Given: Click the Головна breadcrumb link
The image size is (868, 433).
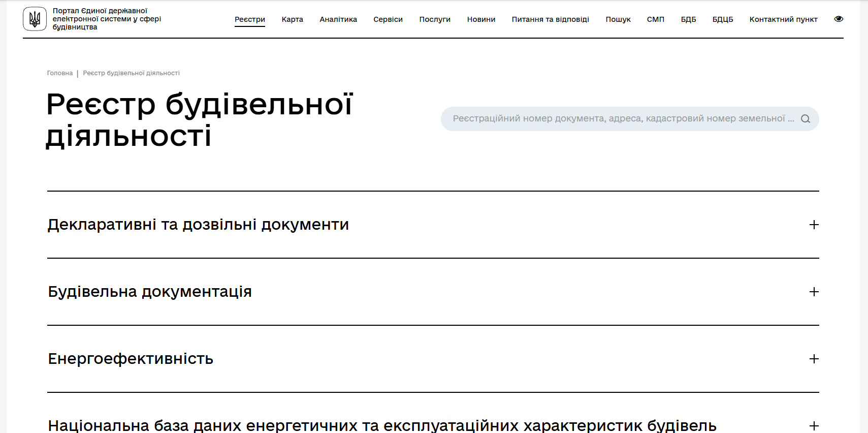Looking at the screenshot, I should 60,73.
